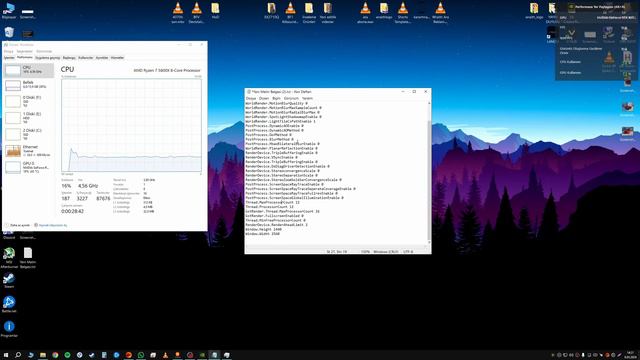Click the 0:00:28:42 uptime value
The width and height of the screenshot is (640, 360).
click(x=72, y=211)
